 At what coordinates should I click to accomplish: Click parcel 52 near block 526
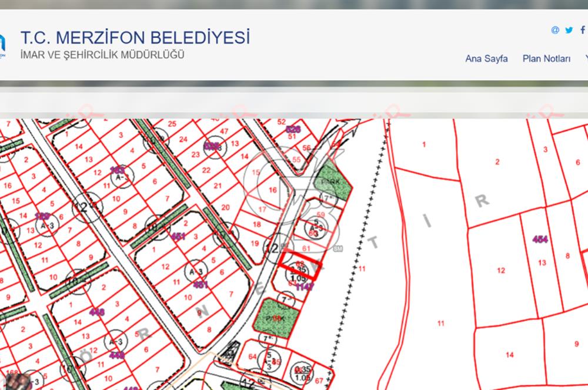282,122
